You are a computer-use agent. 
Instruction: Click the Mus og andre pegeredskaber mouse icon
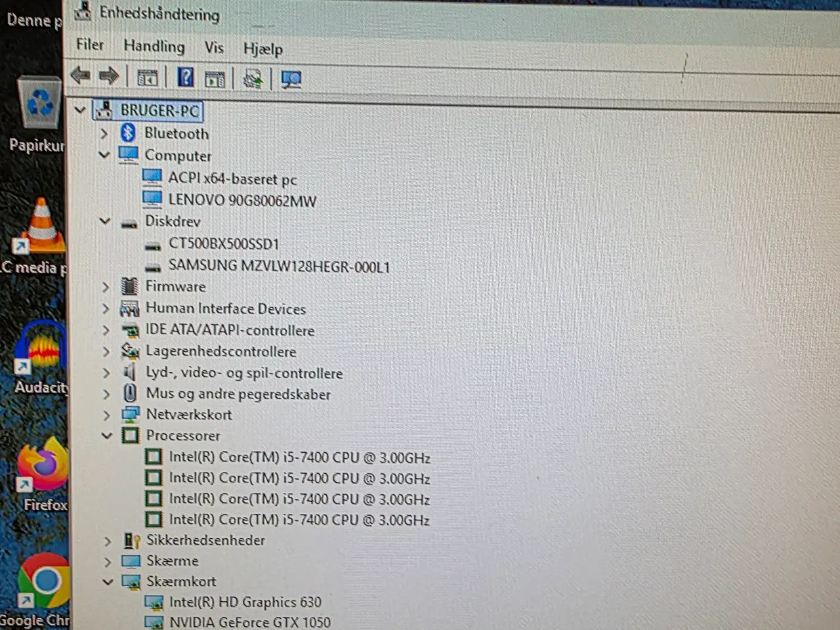click(130, 393)
